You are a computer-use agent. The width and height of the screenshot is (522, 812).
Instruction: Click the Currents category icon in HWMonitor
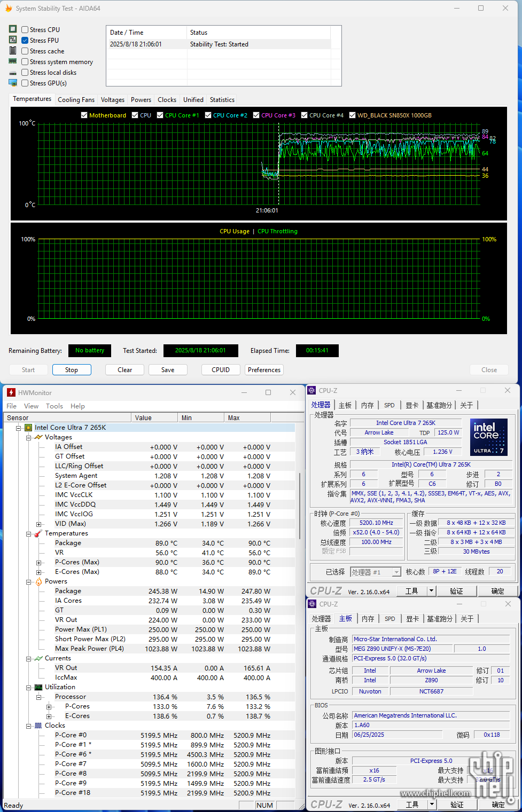point(38,658)
